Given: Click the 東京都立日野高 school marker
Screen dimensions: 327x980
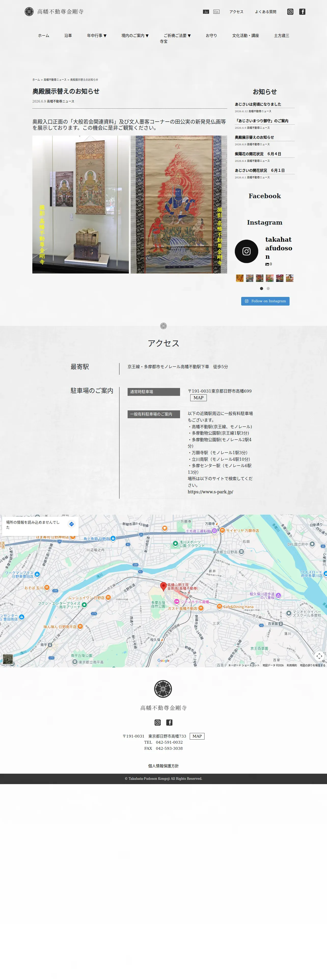Looking at the screenshot, I should click(241, 552).
